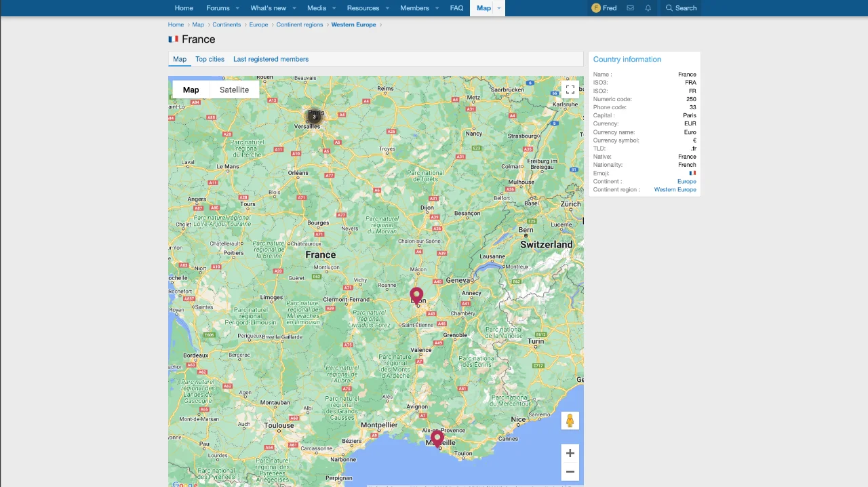Click the France page heading

coord(198,39)
